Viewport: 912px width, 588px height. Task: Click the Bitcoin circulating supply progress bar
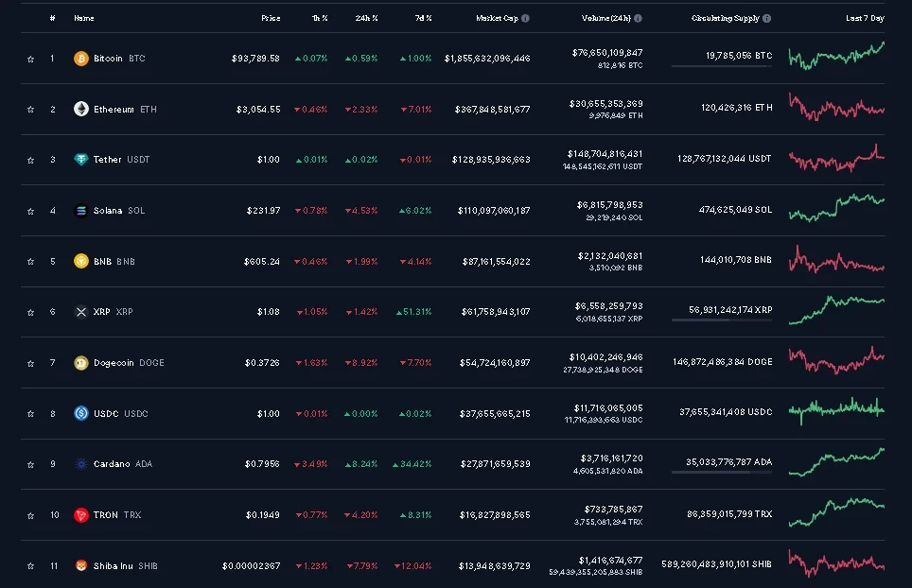(721, 66)
